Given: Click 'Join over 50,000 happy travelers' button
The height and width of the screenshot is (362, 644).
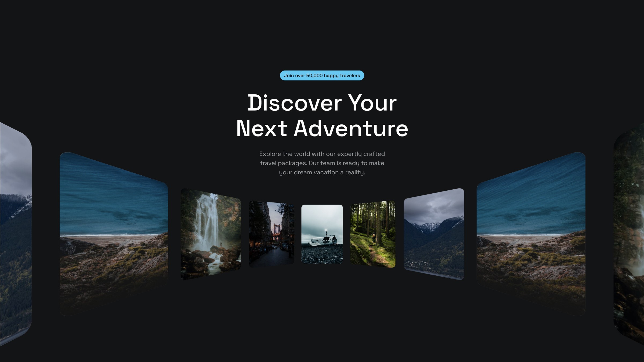Looking at the screenshot, I should pyautogui.click(x=322, y=75).
